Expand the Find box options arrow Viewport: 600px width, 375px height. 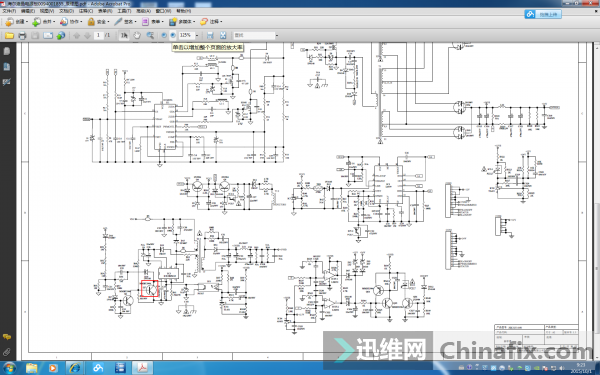(x=277, y=36)
